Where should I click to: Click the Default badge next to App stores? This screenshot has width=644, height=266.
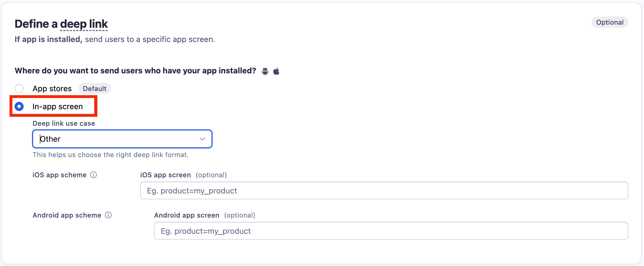pos(95,89)
